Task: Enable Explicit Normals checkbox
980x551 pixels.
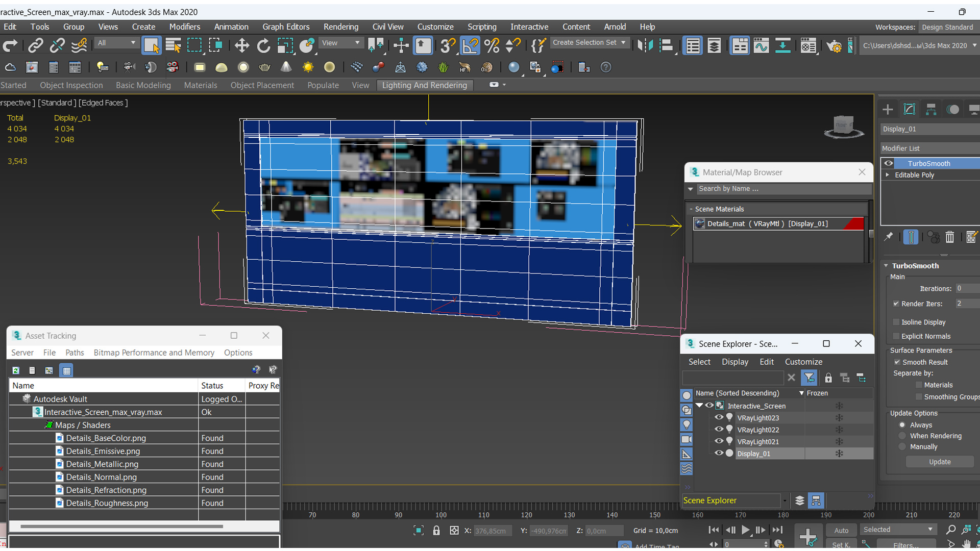Action: [896, 336]
